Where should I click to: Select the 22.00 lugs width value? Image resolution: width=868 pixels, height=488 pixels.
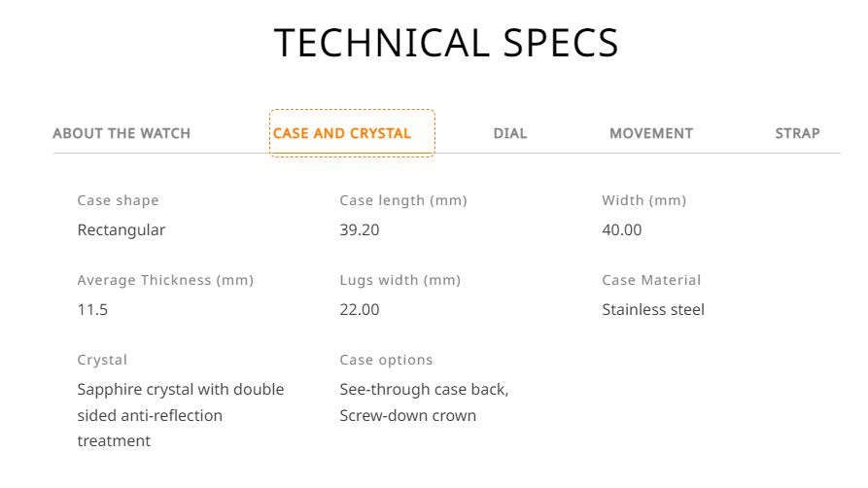coord(360,310)
